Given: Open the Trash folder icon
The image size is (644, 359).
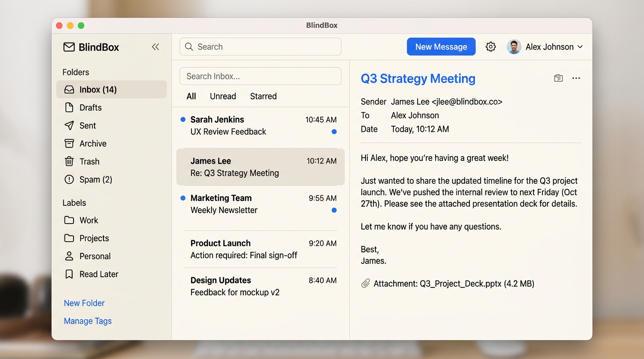Looking at the screenshot, I should coord(69,161).
